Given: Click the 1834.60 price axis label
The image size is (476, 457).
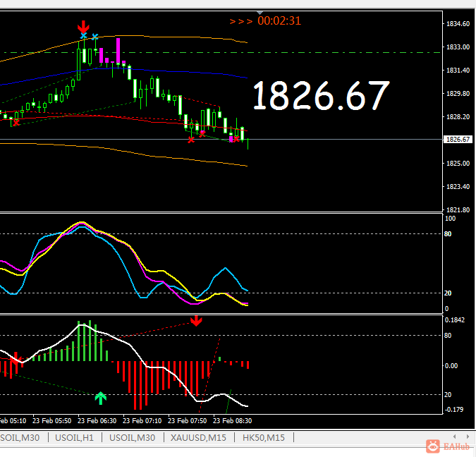Looking at the screenshot, I should pyautogui.click(x=458, y=24).
